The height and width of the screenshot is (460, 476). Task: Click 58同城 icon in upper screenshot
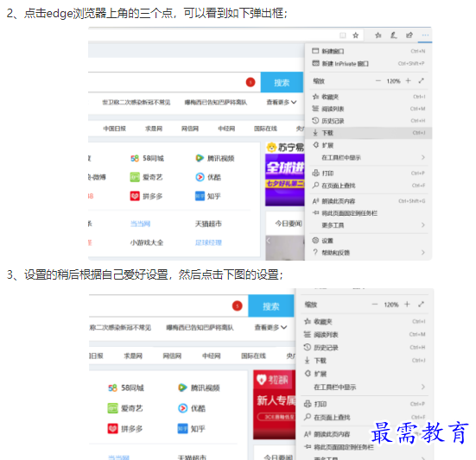pyautogui.click(x=135, y=158)
